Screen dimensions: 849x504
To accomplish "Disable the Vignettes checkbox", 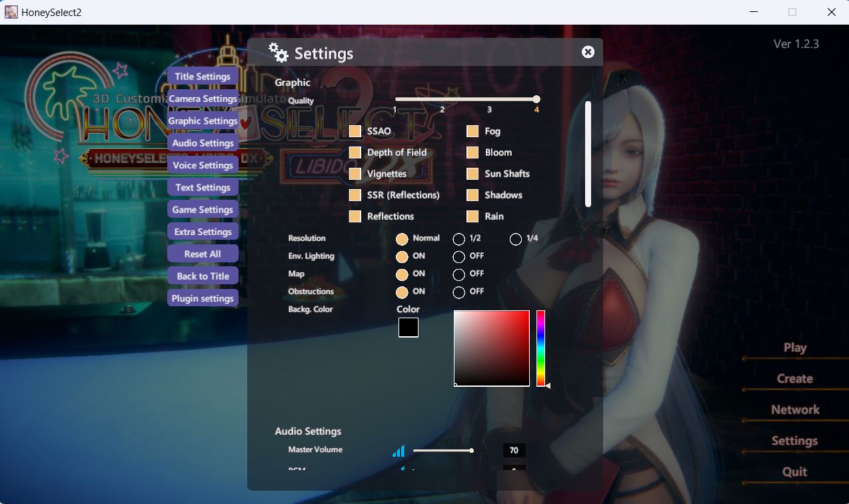I will [x=355, y=174].
